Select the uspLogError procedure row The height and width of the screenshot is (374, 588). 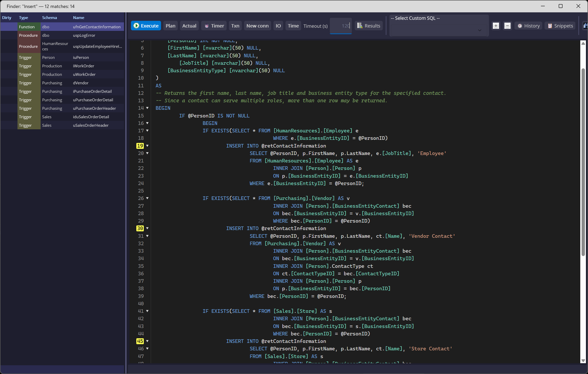click(62, 35)
